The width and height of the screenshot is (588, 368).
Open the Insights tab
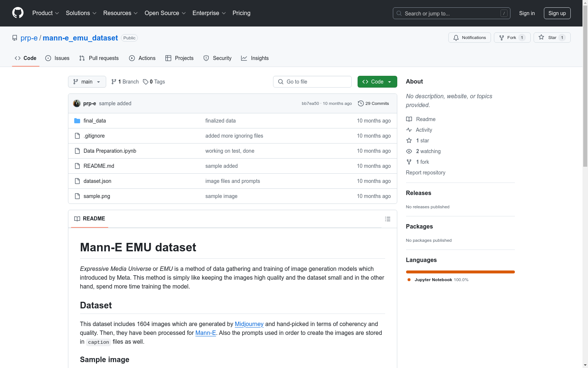click(255, 58)
